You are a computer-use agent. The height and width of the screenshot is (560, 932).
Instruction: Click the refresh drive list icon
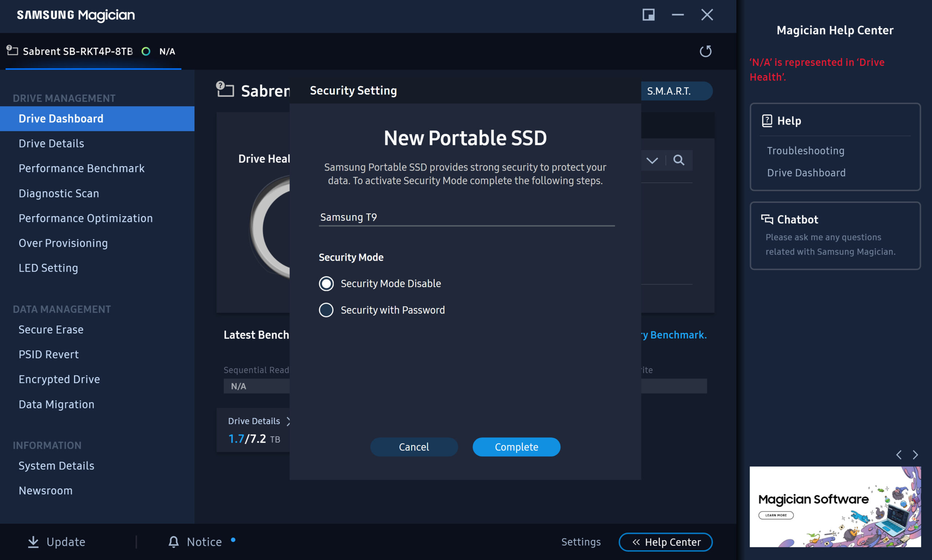point(705,51)
